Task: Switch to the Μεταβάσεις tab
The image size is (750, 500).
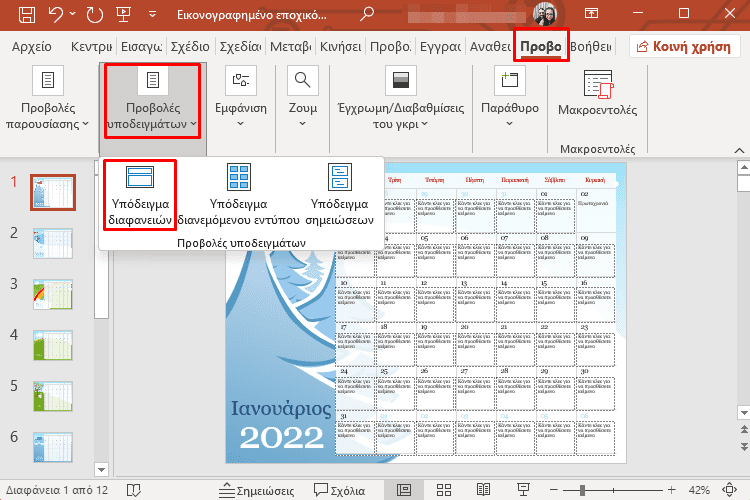Action: (290, 46)
